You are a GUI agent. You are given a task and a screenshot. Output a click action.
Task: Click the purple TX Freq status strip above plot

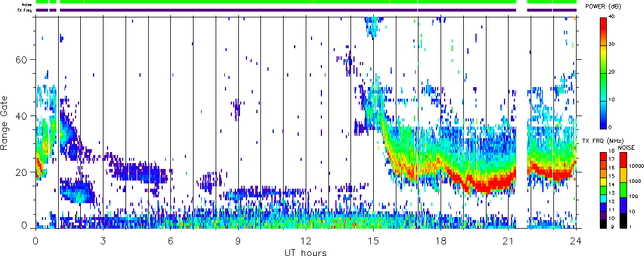306,10
